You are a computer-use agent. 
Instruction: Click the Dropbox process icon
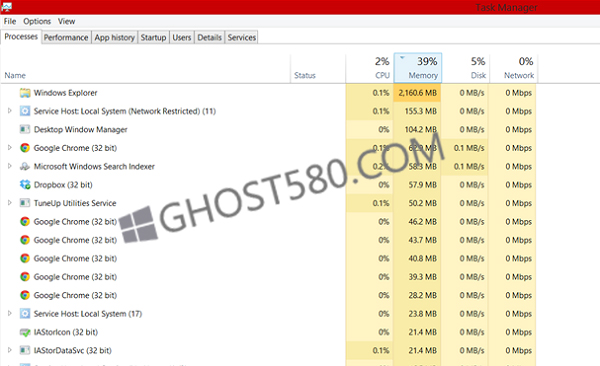click(25, 185)
